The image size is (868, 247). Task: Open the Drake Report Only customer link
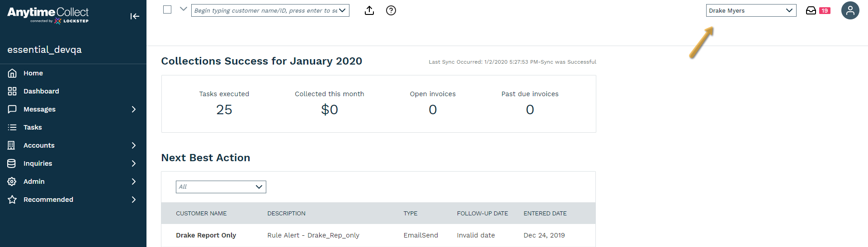(x=206, y=235)
